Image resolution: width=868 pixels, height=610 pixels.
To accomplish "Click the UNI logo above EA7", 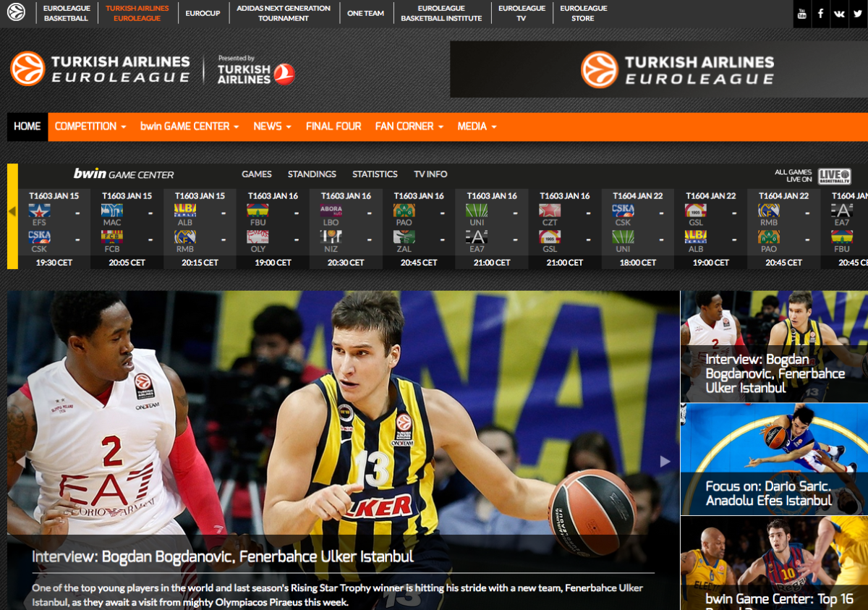I will [477, 211].
